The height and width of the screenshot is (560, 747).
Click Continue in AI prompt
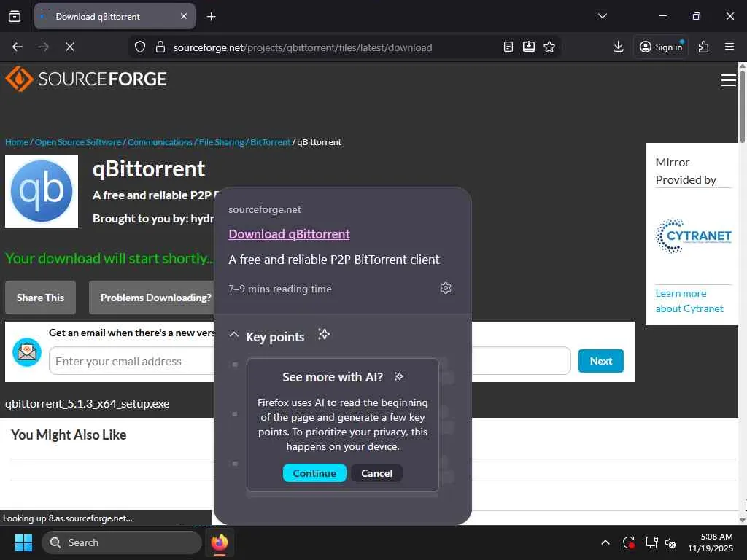[314, 473]
